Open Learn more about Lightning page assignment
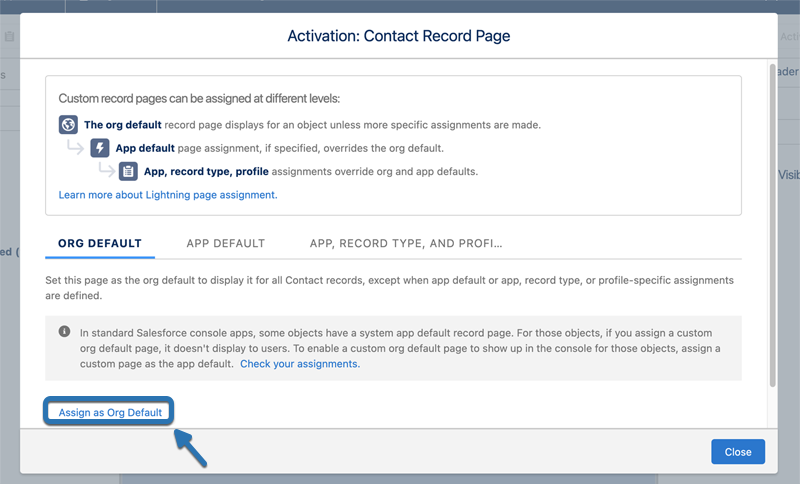Viewport: 800px width, 484px height. (168, 195)
